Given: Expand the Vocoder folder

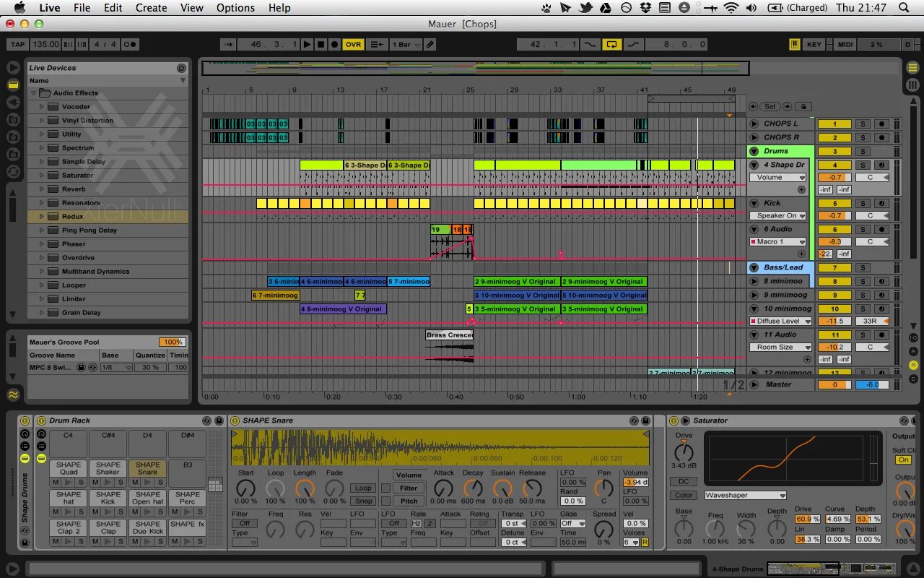Looking at the screenshot, I should [x=42, y=107].
